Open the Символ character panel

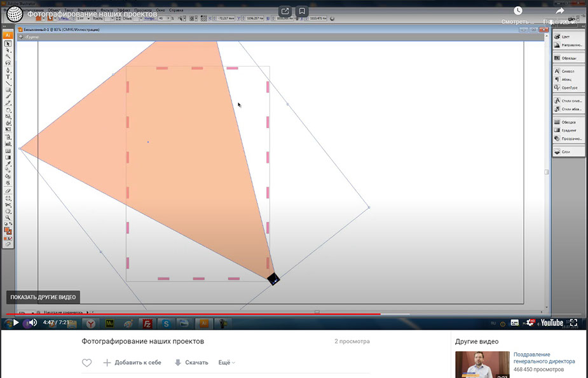568,71
